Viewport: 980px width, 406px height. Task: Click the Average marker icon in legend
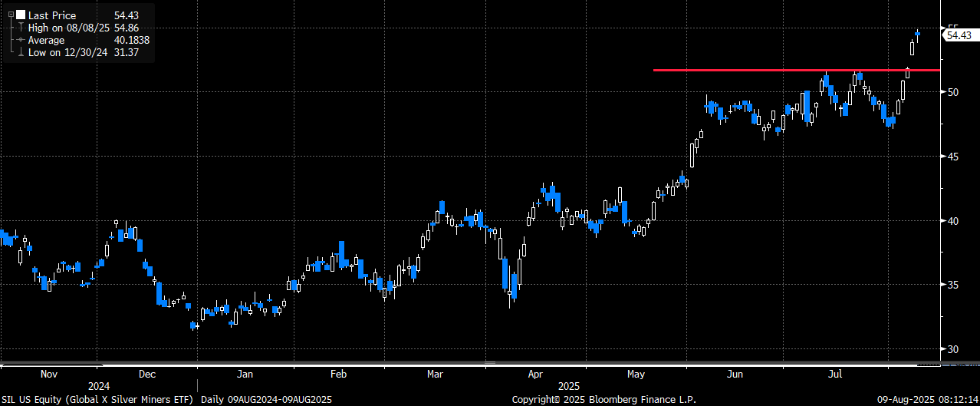click(x=20, y=40)
